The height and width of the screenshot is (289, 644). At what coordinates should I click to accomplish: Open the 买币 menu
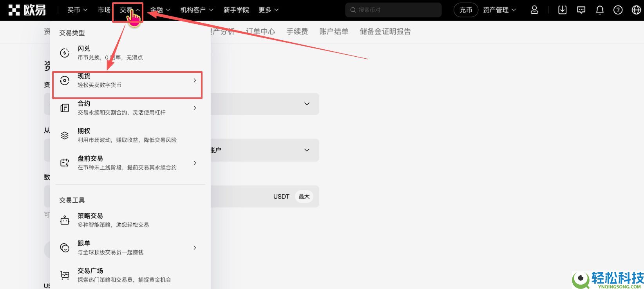click(77, 10)
